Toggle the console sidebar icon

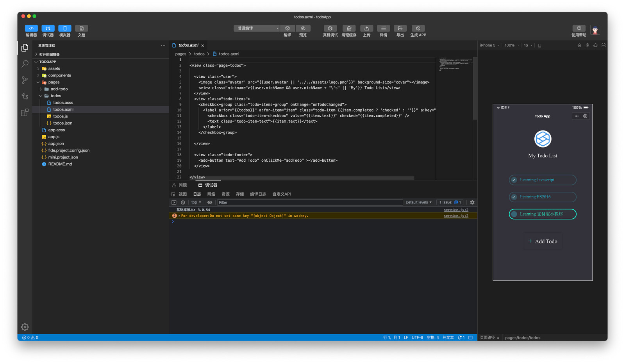pos(174,202)
